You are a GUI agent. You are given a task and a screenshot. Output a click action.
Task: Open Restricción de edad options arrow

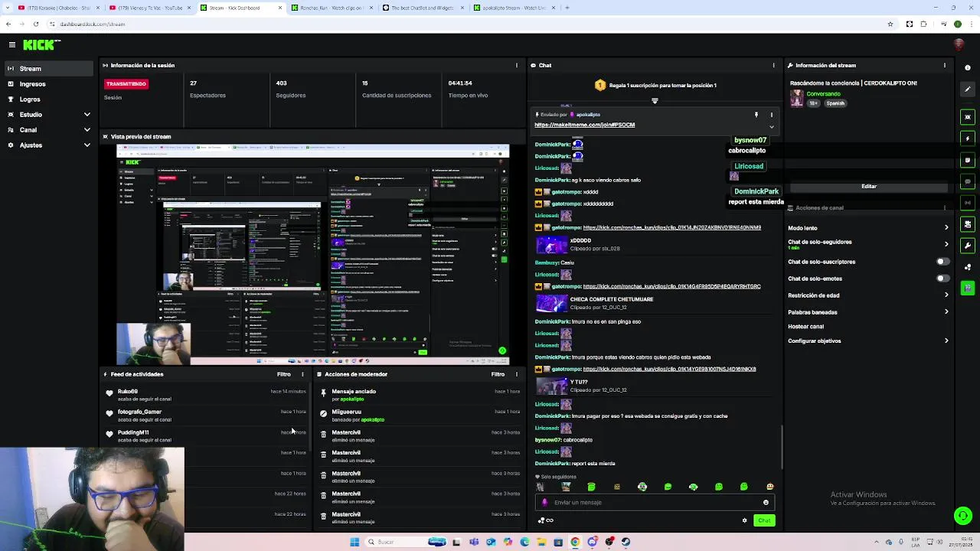(946, 295)
